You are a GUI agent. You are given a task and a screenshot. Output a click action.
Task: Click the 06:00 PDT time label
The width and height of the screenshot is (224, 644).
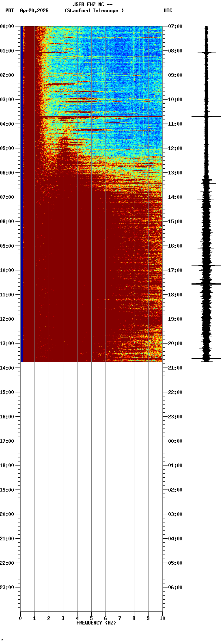[7, 173]
